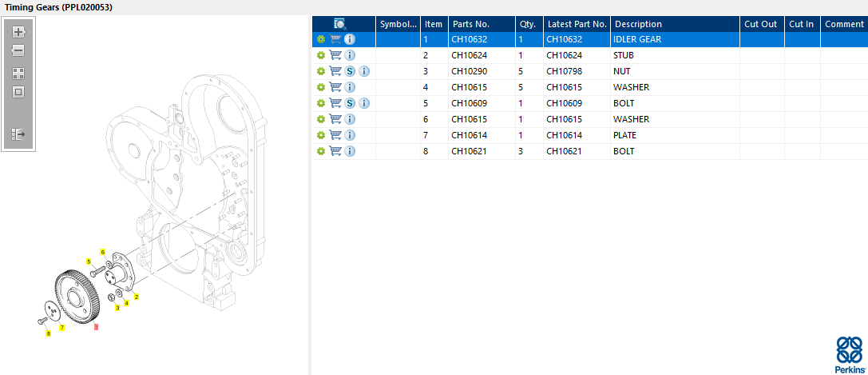Sort by Symbol column header
Viewport: 868px width, 375px height.
398,24
